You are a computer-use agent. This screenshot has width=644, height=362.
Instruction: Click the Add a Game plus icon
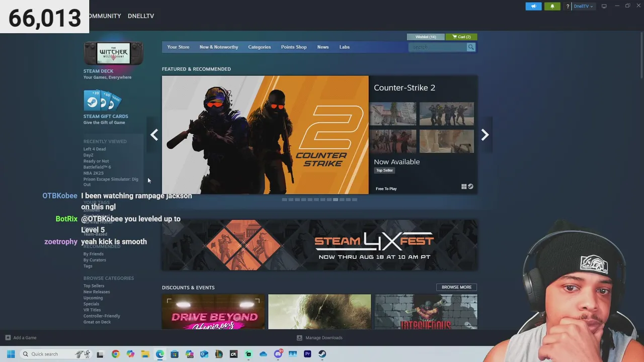coord(8,338)
